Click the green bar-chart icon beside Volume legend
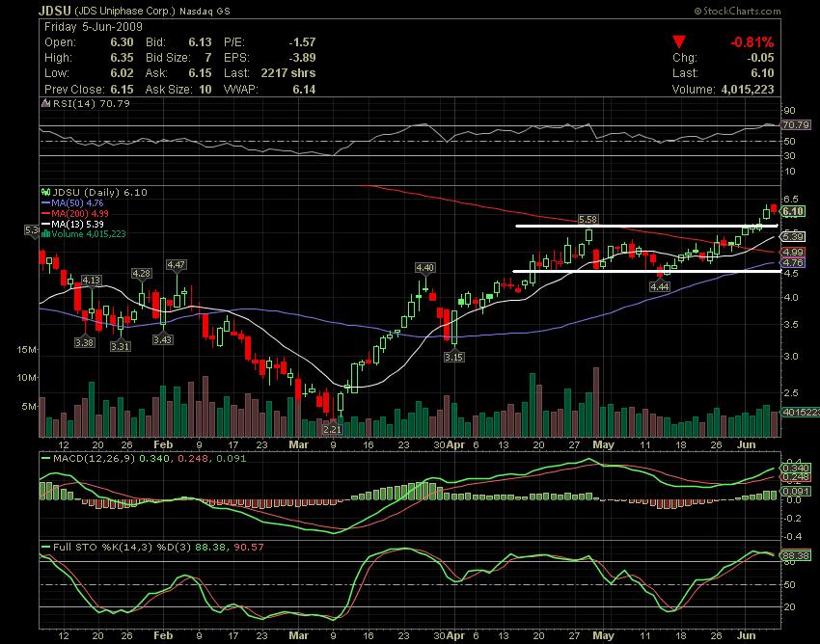 point(46,233)
